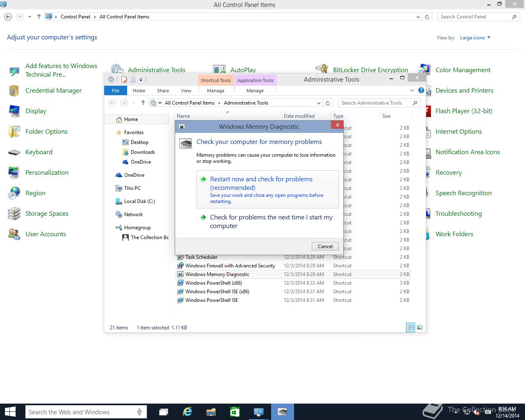Open recent locations dropdown in Control Panel
Image resolution: width=525 pixels, height=420 pixels.
click(x=30, y=17)
